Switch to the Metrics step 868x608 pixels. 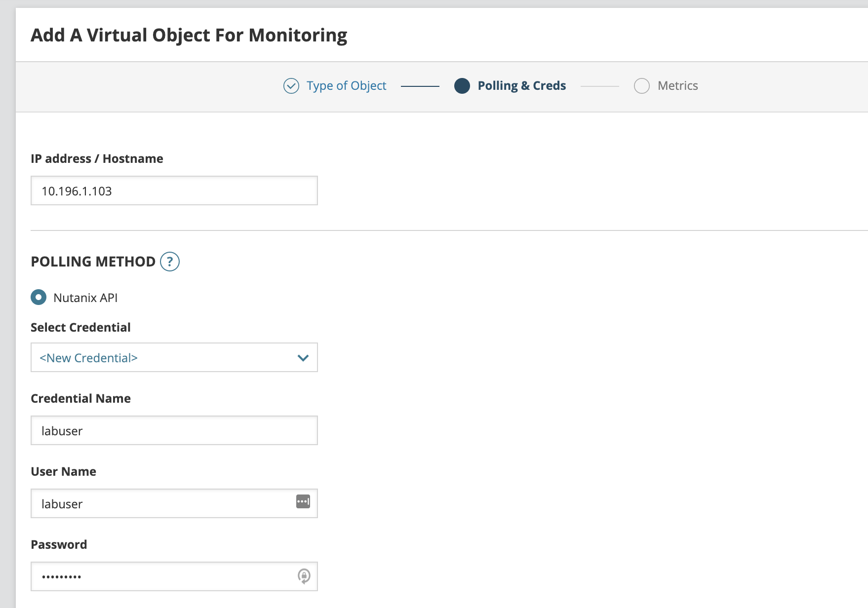tap(677, 86)
